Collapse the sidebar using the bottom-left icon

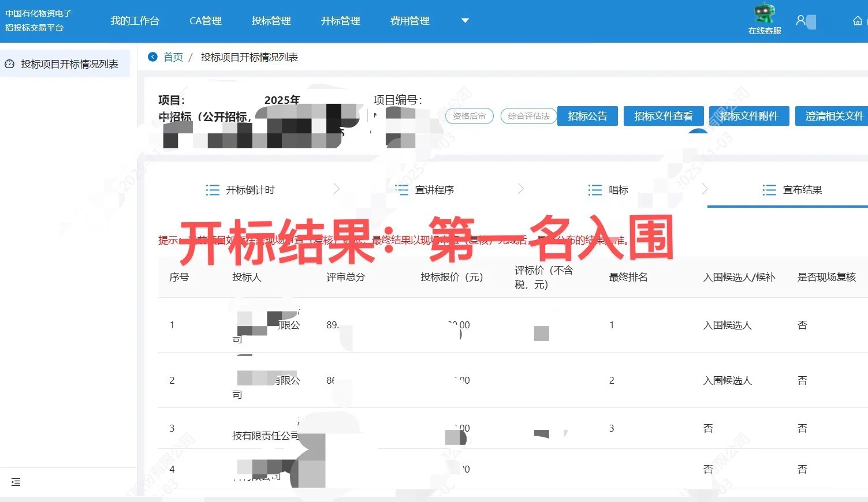tap(16, 482)
